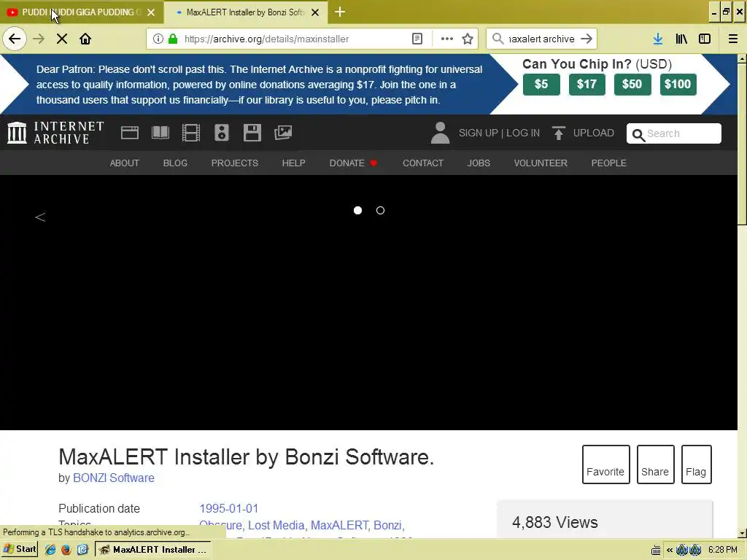This screenshot has width=747, height=560.
Task: Donate $5 button
Action: point(541,85)
